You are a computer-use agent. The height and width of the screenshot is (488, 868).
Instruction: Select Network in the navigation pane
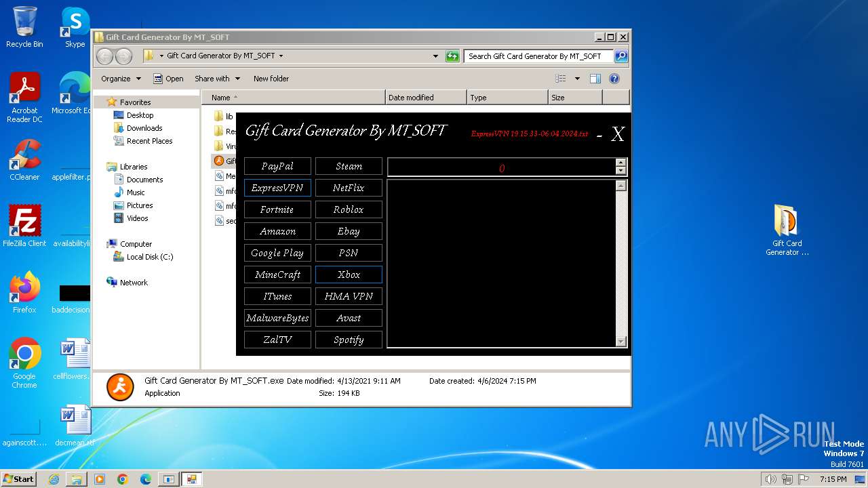coord(134,283)
